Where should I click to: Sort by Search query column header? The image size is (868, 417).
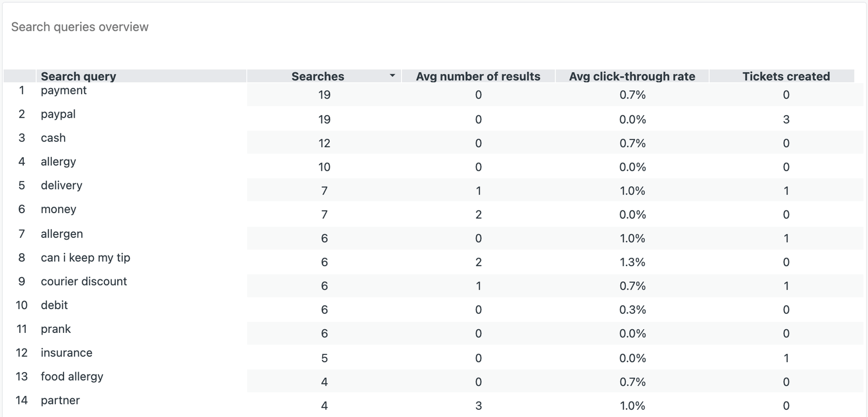click(79, 76)
